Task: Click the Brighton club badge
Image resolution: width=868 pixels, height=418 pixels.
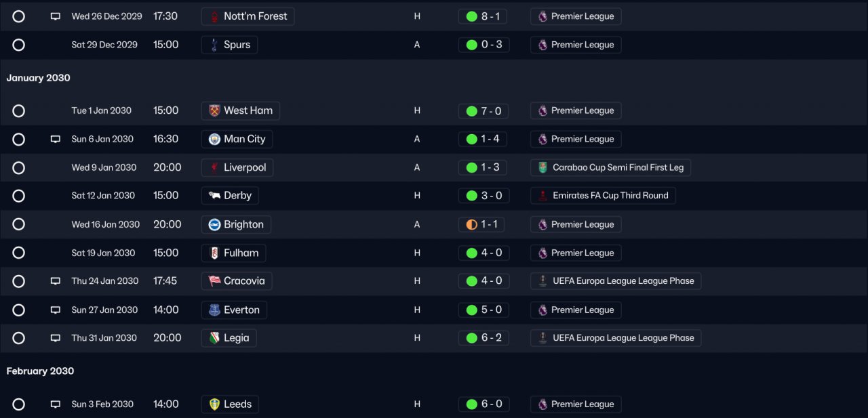Action: tap(214, 224)
